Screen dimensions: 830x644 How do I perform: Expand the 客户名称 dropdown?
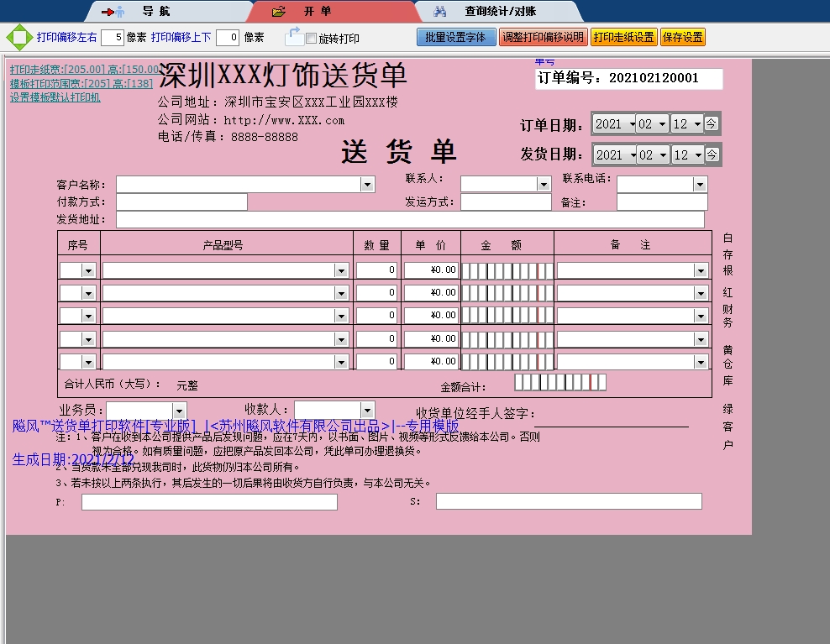pyautogui.click(x=366, y=185)
